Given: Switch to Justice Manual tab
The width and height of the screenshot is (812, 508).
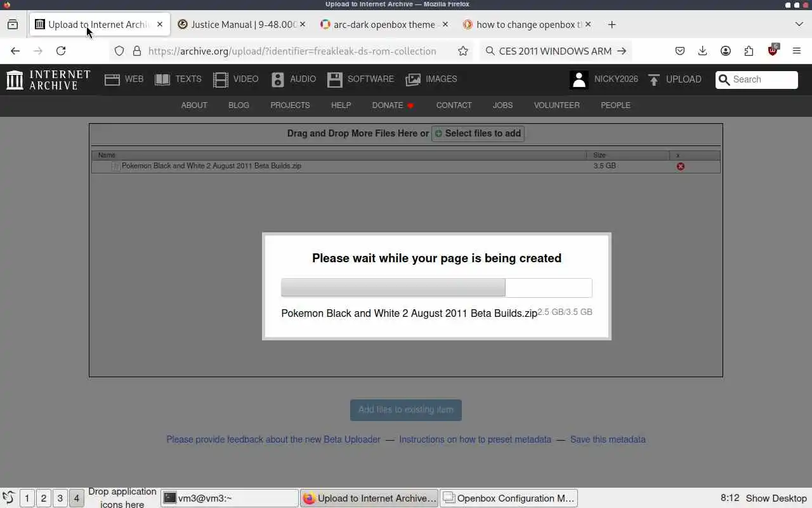Looking at the screenshot, I should pos(243,25).
